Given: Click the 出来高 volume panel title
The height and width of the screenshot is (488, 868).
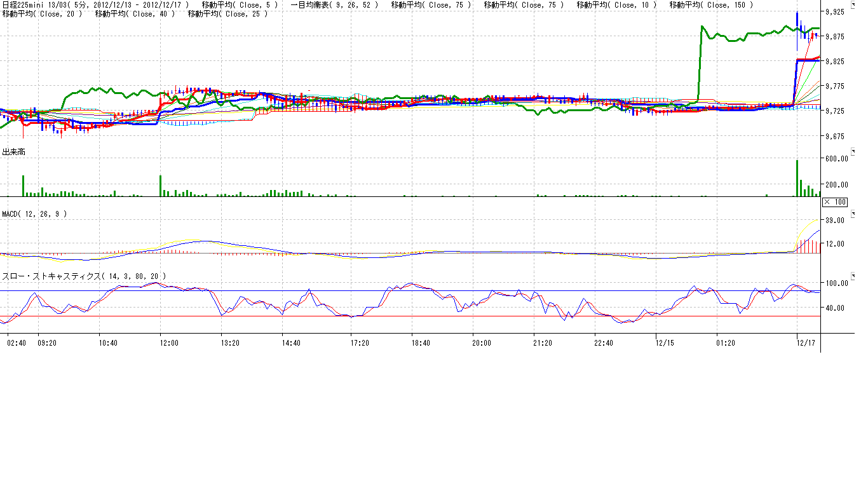Looking at the screenshot, I should pyautogui.click(x=14, y=152).
